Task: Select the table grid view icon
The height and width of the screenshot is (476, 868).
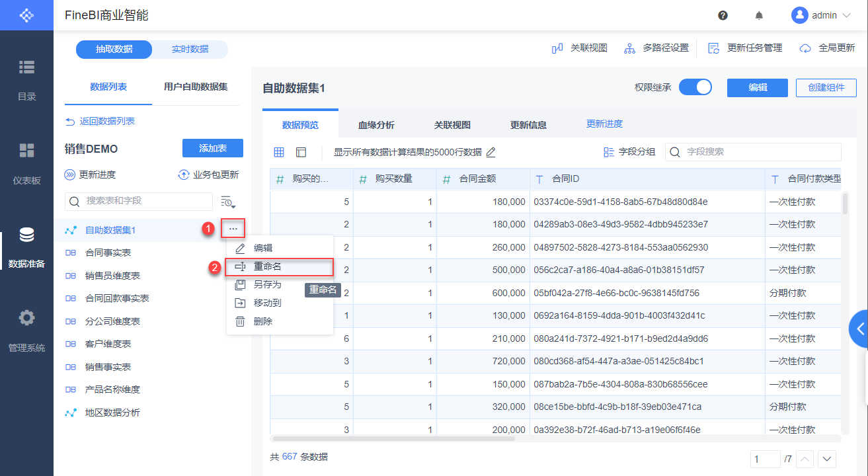Action: pos(279,152)
